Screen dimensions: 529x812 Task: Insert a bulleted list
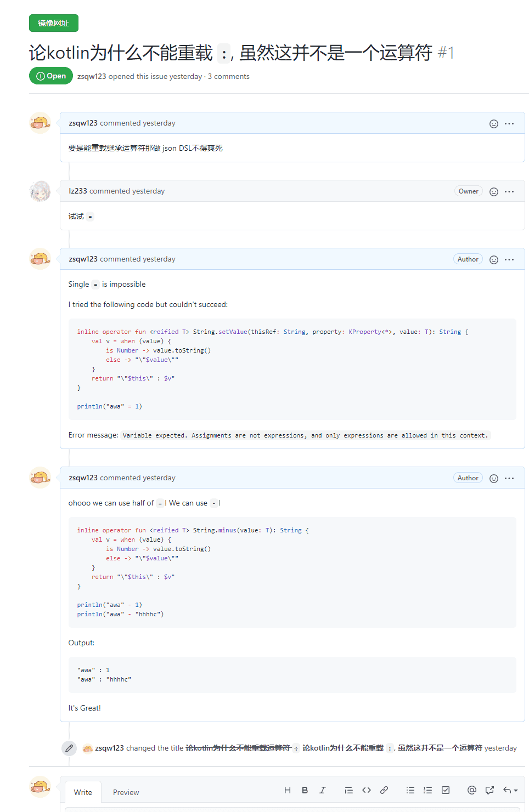click(x=410, y=790)
